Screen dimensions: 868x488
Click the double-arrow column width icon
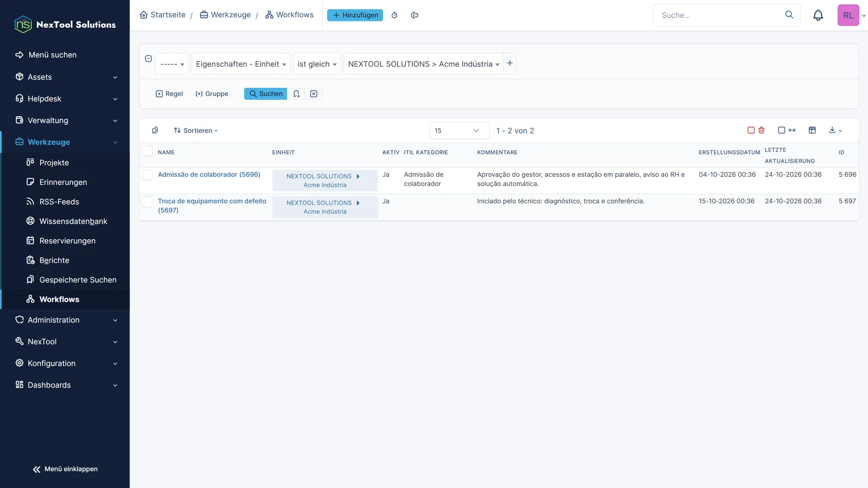click(x=792, y=130)
